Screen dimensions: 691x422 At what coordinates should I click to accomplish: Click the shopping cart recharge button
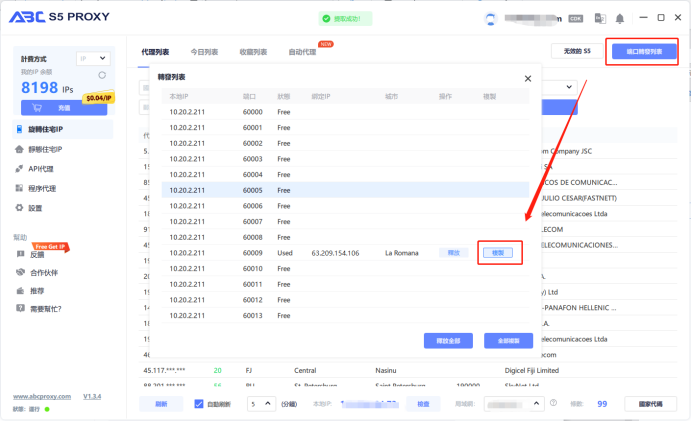(64, 108)
